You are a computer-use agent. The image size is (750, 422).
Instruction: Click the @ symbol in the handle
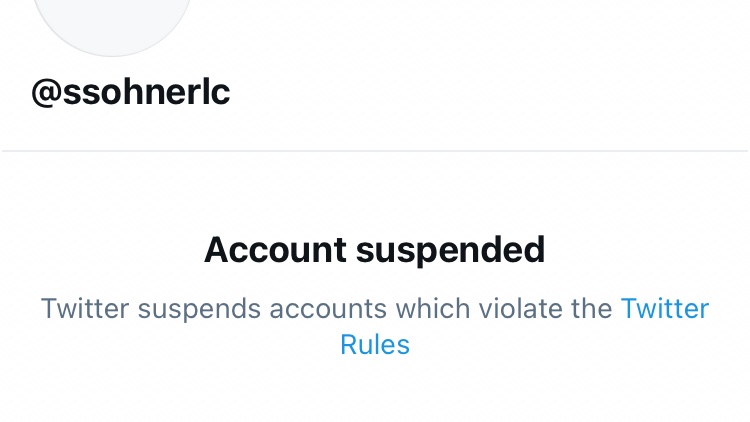pyautogui.click(x=46, y=92)
